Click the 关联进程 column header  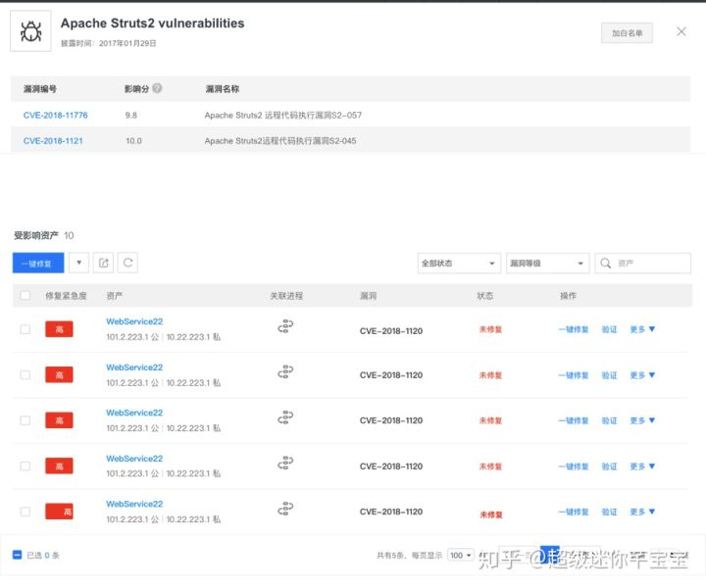286,296
